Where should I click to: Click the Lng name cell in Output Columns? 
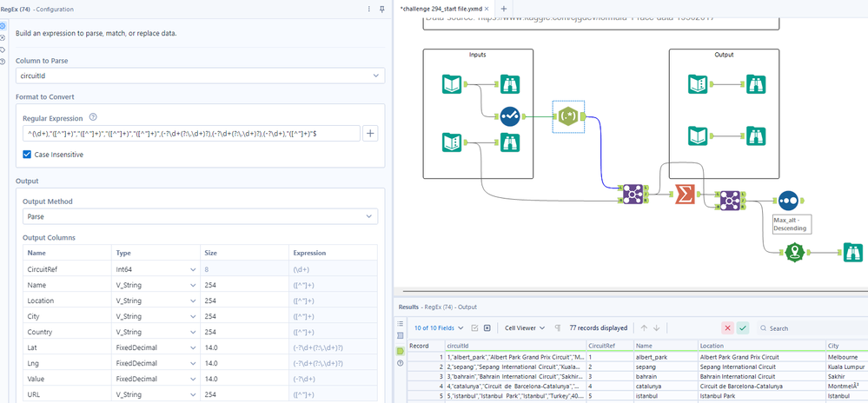click(x=67, y=363)
